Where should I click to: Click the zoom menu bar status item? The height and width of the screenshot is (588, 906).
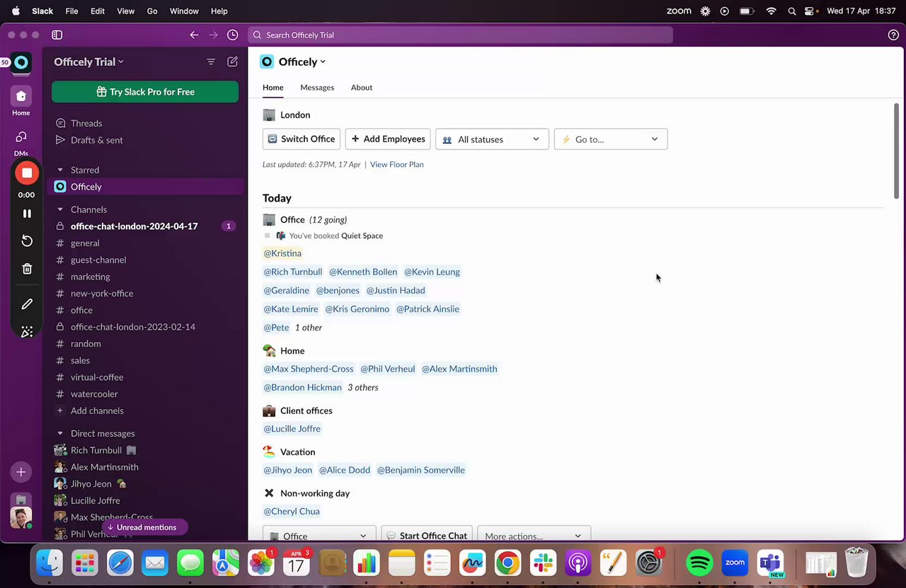coord(679,11)
